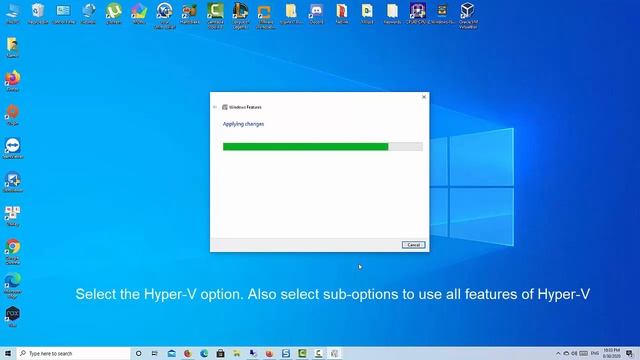
Task: Launch uTorrent from the desktop
Action: click(x=113, y=13)
